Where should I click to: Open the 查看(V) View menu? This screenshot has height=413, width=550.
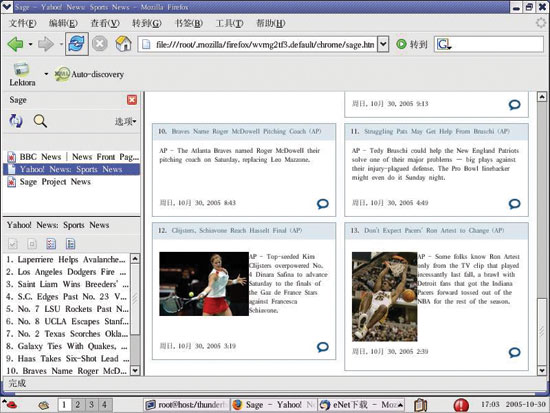click(105, 24)
